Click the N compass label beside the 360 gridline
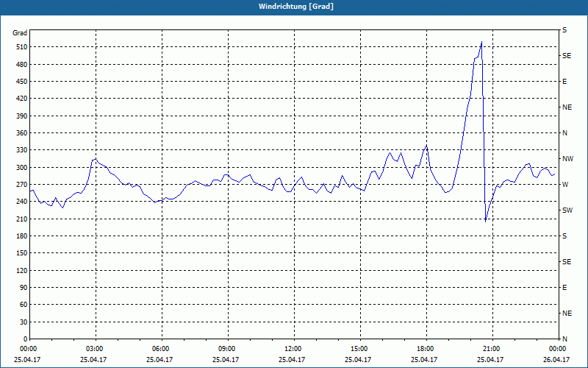 point(564,133)
